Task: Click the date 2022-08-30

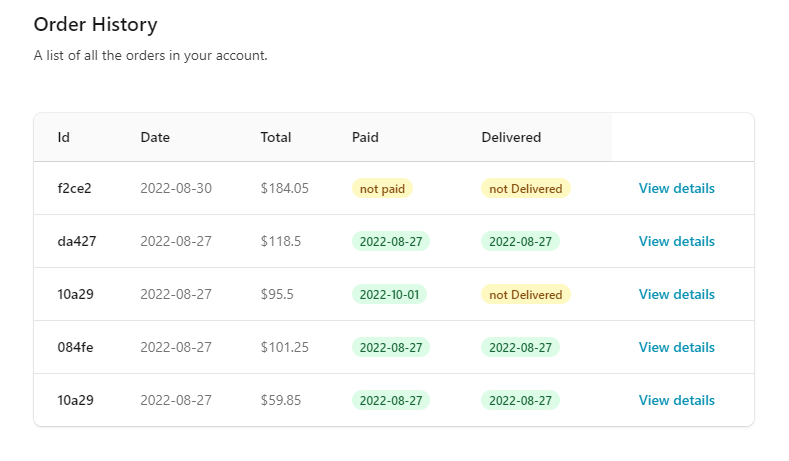Action: (x=176, y=188)
